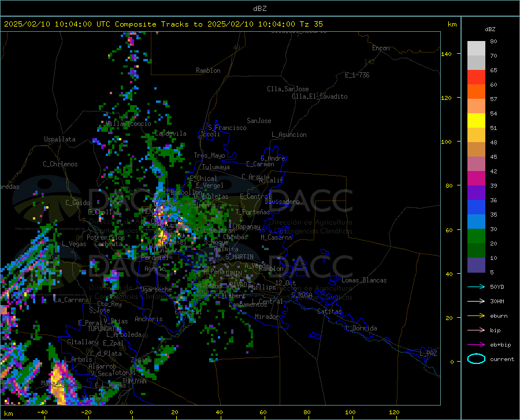
Task: Click the dBZ title at top
Action: point(259,9)
